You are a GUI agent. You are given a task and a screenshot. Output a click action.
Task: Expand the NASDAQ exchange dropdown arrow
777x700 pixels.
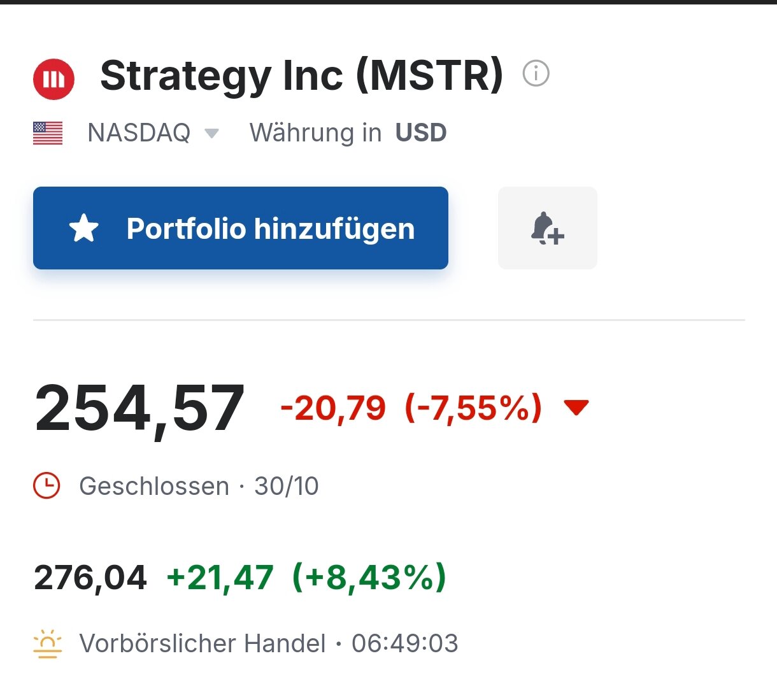coord(211,133)
